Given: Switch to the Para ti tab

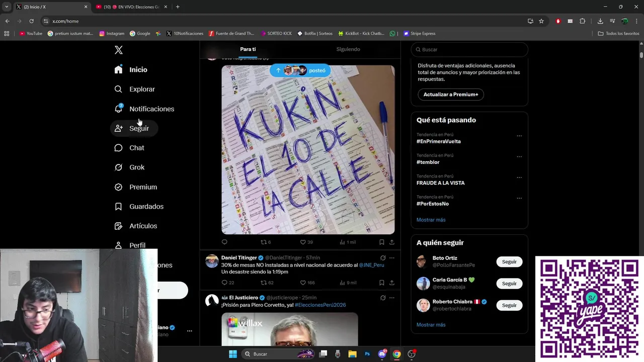Looking at the screenshot, I should tap(248, 49).
